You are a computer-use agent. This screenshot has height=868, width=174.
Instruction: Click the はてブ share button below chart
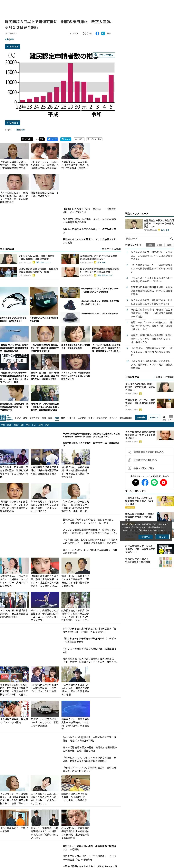[66, 139]
